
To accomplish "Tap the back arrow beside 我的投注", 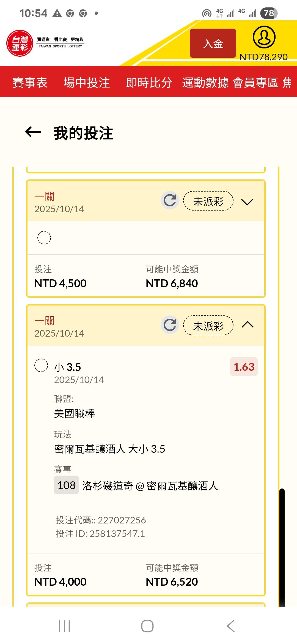I will point(33,132).
